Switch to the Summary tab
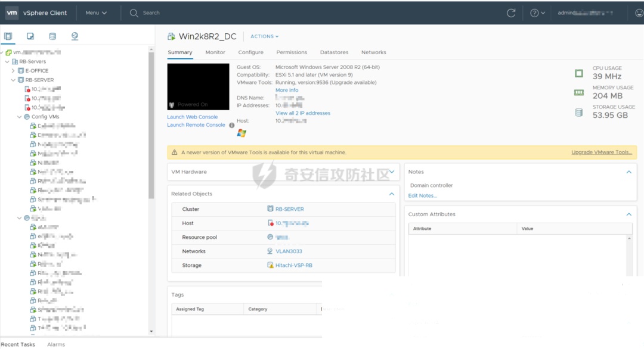The height and width of the screenshot is (349, 644). click(180, 52)
